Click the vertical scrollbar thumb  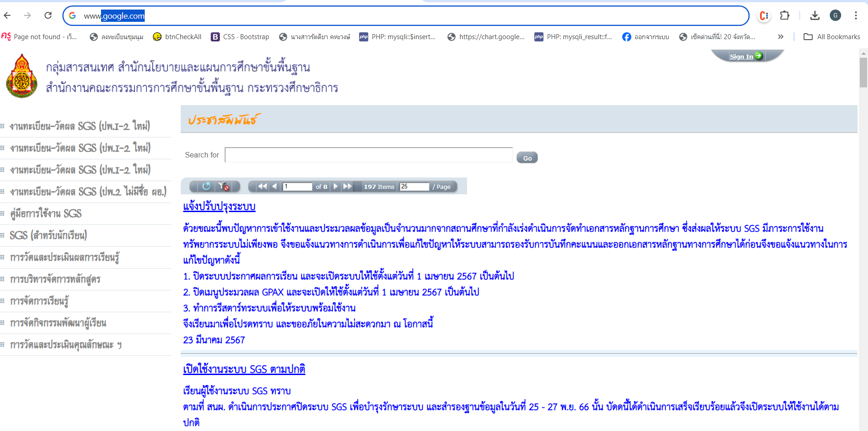coord(863,72)
